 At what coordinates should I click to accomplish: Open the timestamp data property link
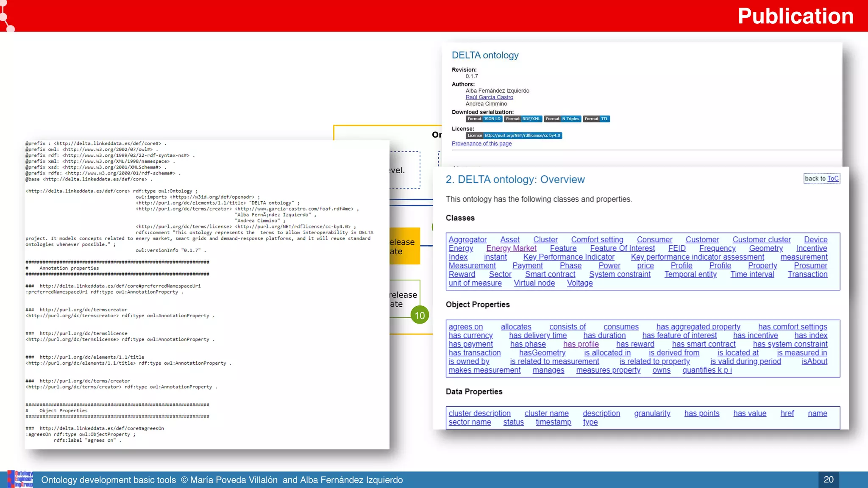(x=553, y=422)
